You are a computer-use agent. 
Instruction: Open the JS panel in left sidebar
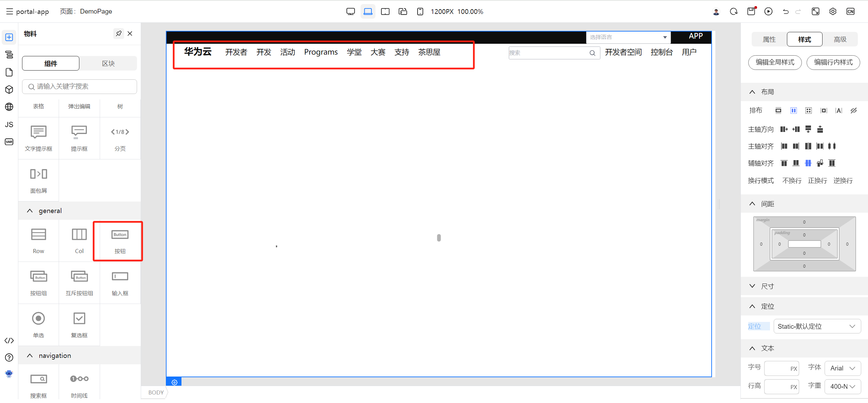point(9,124)
